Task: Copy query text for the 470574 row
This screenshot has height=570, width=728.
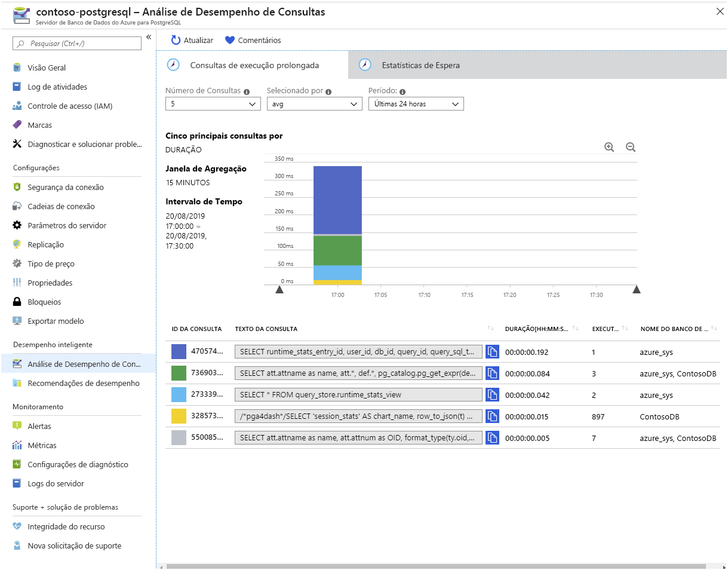Action: click(x=492, y=352)
